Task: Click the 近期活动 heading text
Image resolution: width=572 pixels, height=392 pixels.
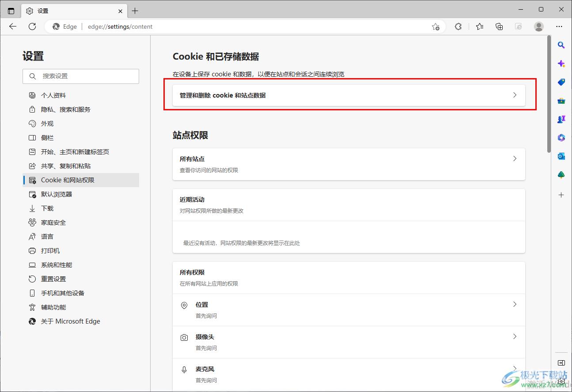Action: 192,200
